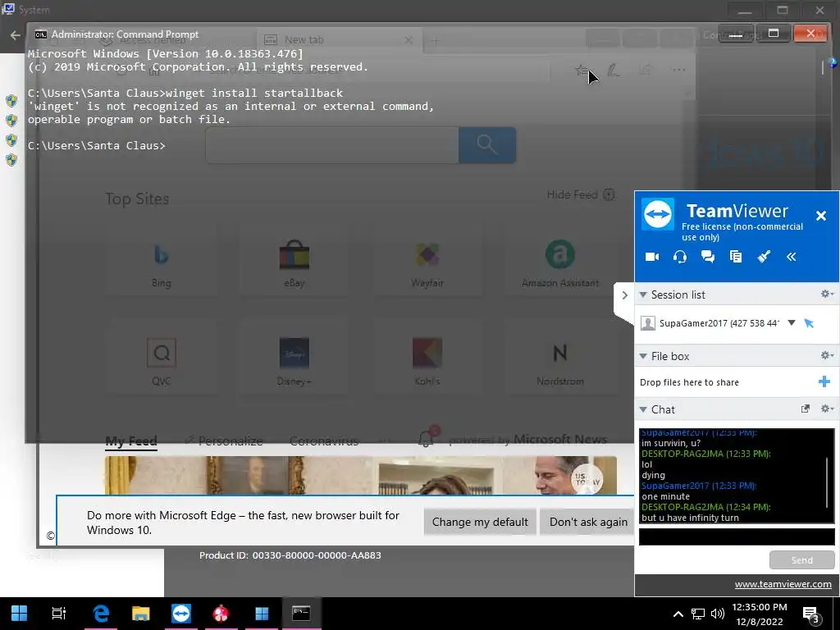Image resolution: width=840 pixels, height=630 pixels.
Task: Open Edge share icon
Action: [x=646, y=71]
